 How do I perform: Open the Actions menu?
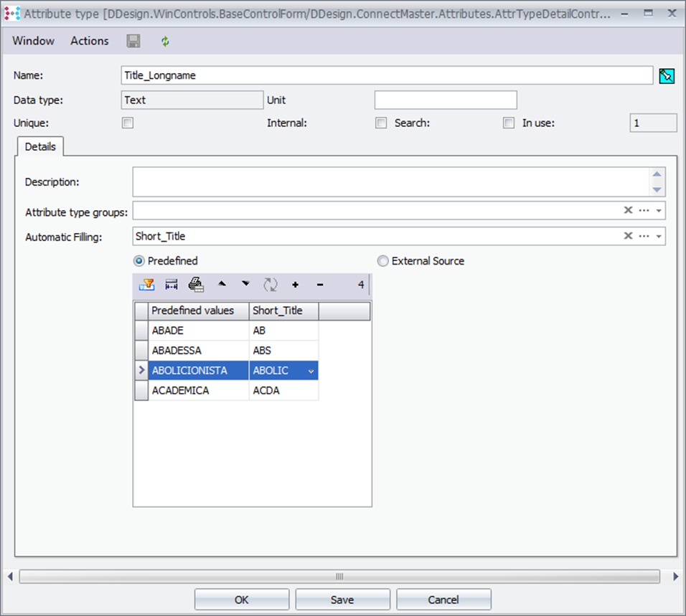click(x=90, y=41)
